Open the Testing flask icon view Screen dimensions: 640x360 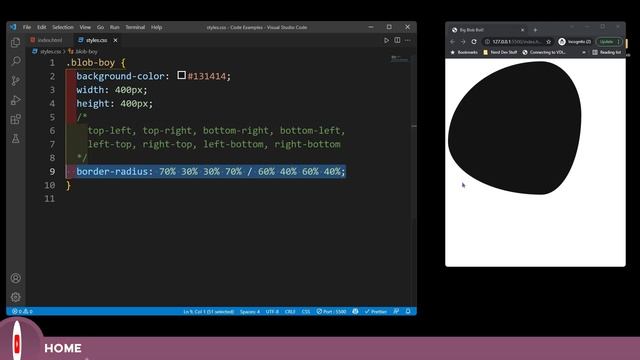pyautogui.click(x=16, y=139)
